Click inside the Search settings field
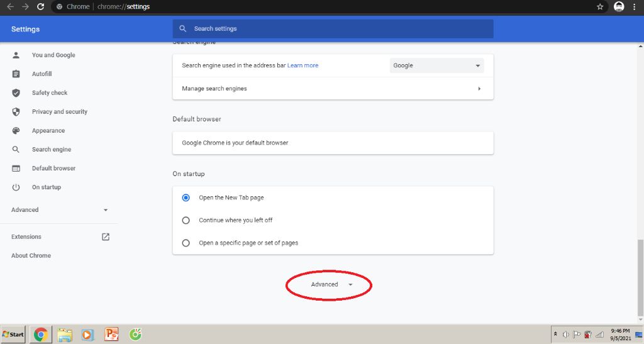Image resolution: width=644 pixels, height=344 pixels. [x=333, y=29]
